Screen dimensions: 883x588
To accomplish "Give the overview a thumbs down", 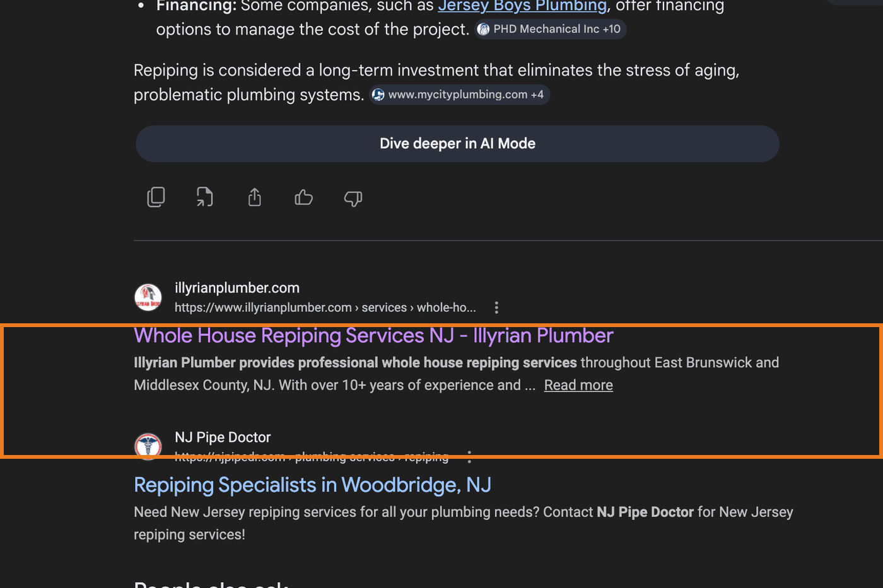I will 353,199.
